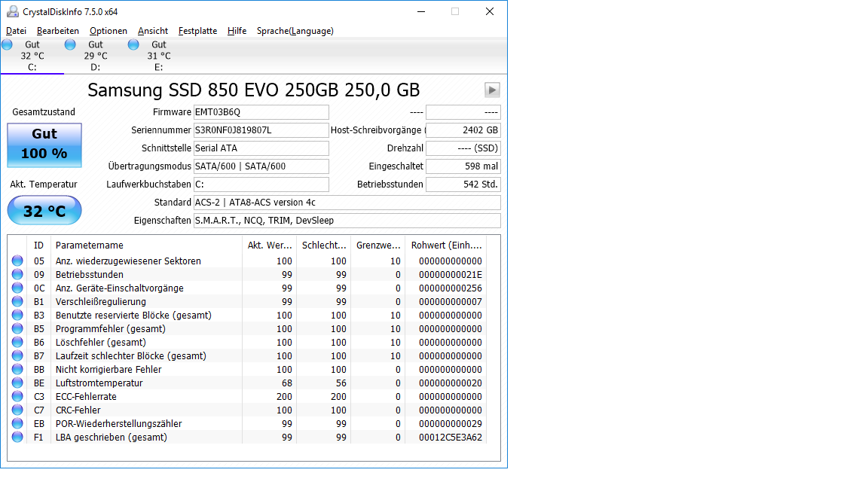Open the Datei menu
Image resolution: width=868 pixels, height=488 pixels.
(x=16, y=31)
